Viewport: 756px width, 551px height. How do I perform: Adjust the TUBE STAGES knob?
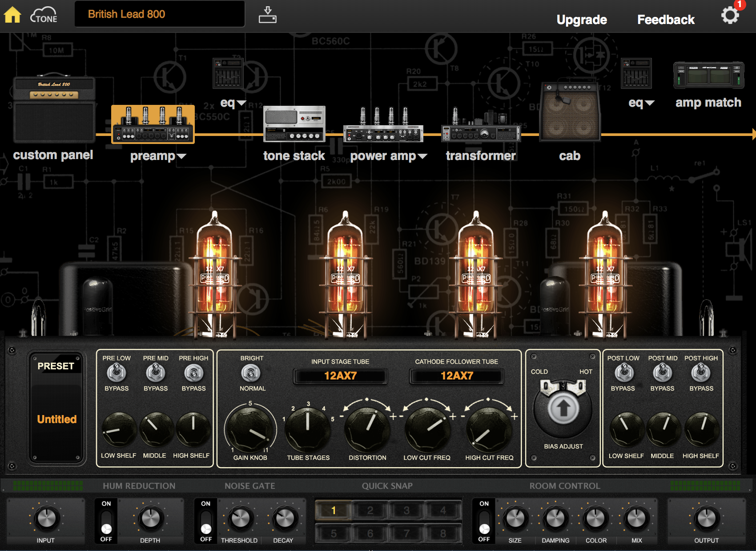(308, 430)
